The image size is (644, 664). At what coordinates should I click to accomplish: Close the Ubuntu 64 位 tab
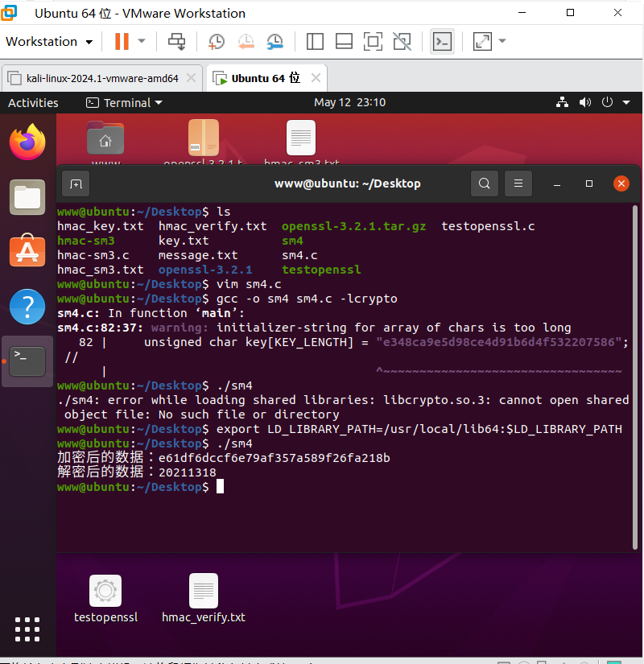(316, 78)
